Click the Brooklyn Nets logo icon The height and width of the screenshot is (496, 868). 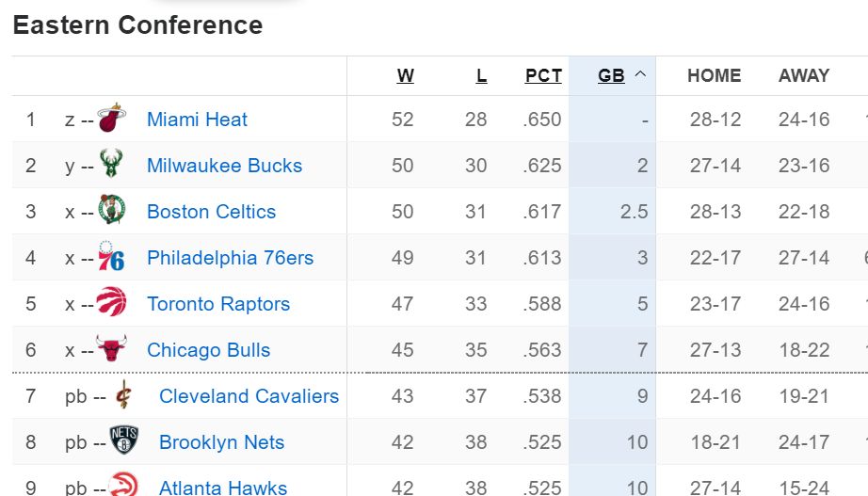pos(123,442)
